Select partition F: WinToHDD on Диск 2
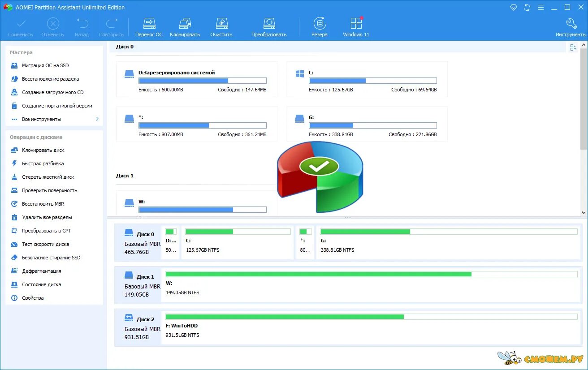588x370 pixels. [x=371, y=328]
